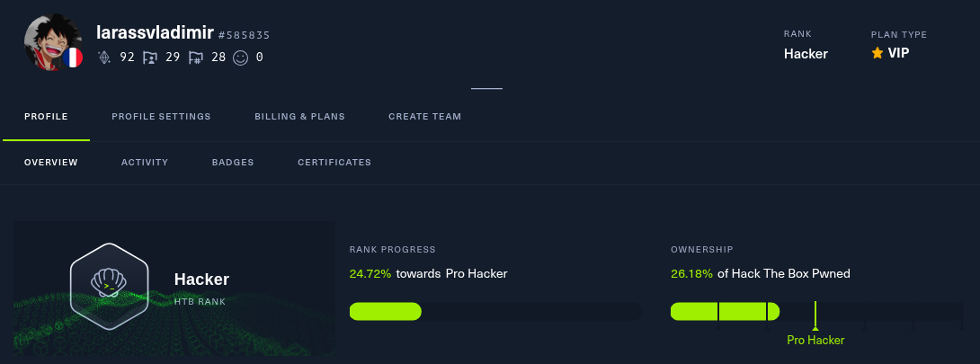Viewport: 980px width, 364px height.
Task: Click the Hacker rank hexagon shell badge
Action: [110, 286]
